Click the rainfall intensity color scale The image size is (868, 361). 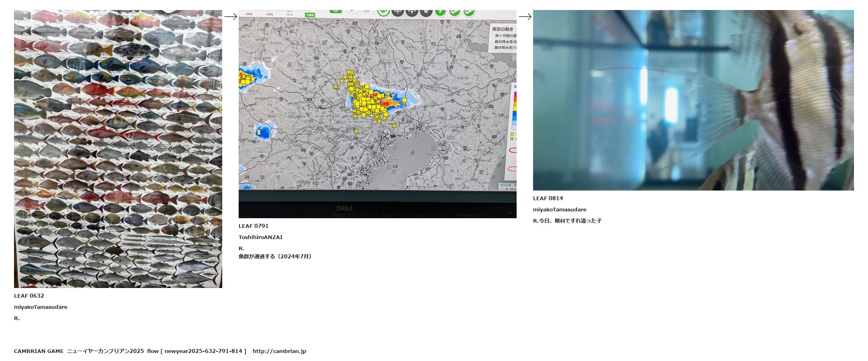tap(514, 110)
